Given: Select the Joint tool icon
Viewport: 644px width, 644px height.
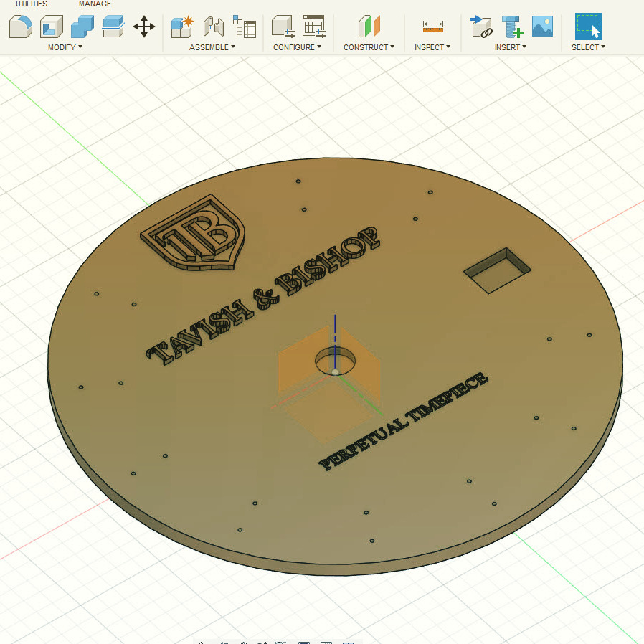Looking at the screenshot, I should pos(214,27).
